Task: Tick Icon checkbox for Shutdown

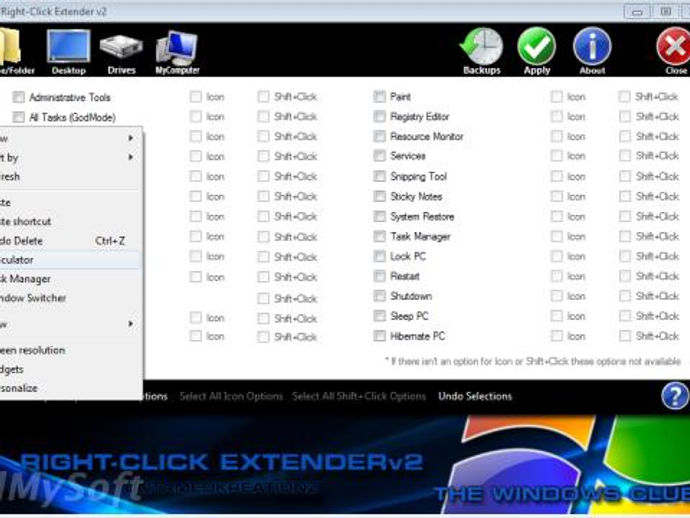Action: tap(557, 296)
